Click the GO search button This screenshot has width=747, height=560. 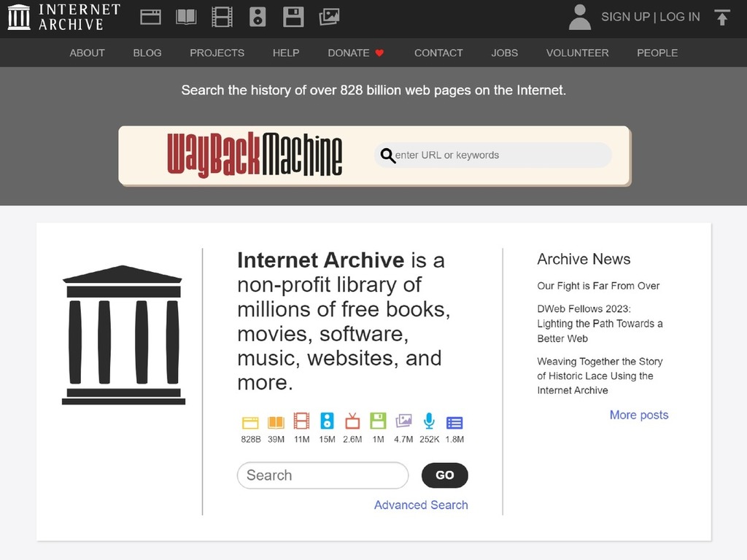(x=444, y=475)
